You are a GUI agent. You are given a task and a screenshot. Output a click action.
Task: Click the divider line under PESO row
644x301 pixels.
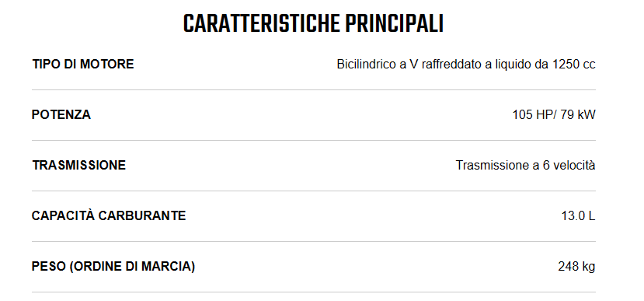pyautogui.click(x=314, y=292)
